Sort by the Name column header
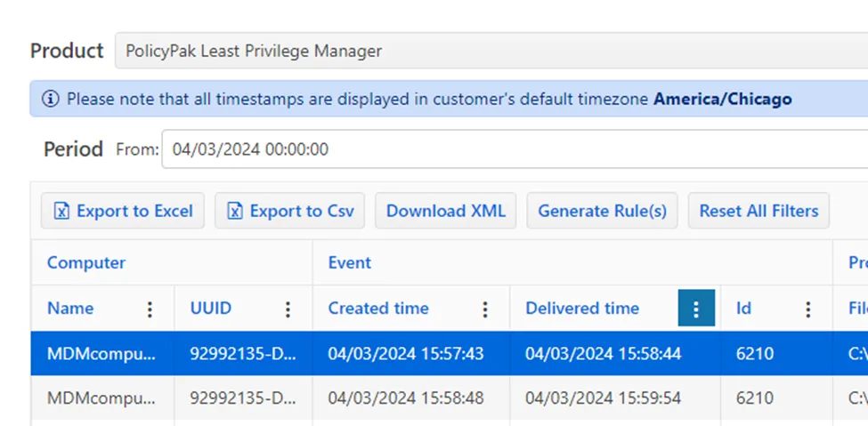Viewport: 868px width, 426px height. (70, 308)
